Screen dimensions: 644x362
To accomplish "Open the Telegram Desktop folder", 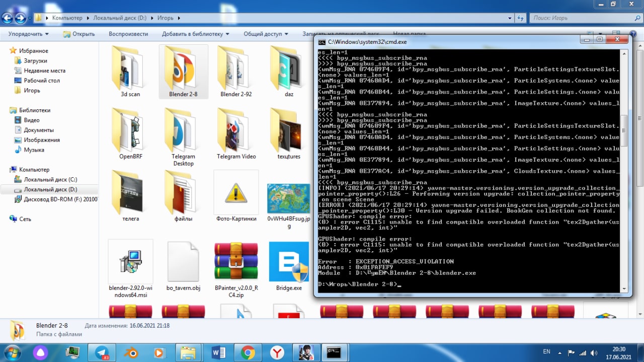I will coord(183,137).
